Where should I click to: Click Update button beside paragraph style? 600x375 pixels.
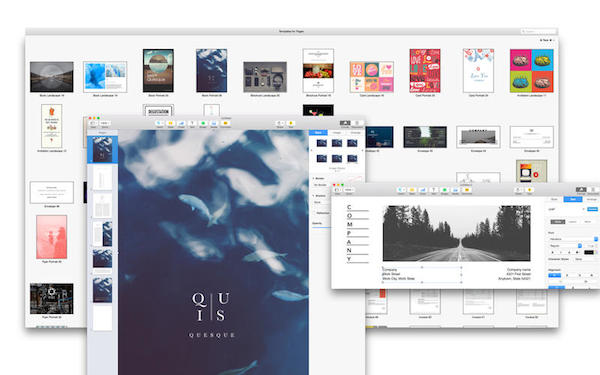[x=592, y=209]
